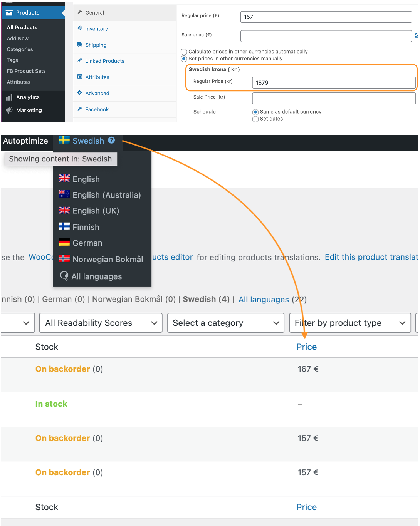
Task: Click the help question mark beside Swedish
Action: pyautogui.click(x=111, y=141)
